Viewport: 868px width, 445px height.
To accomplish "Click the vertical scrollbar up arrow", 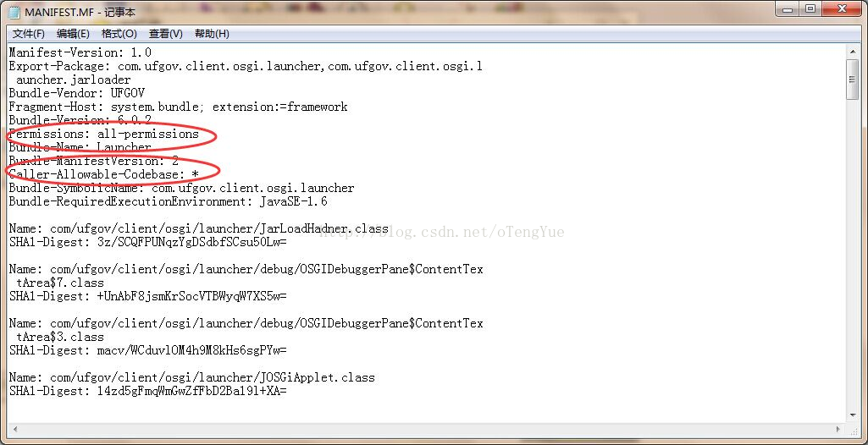I will point(852,52).
